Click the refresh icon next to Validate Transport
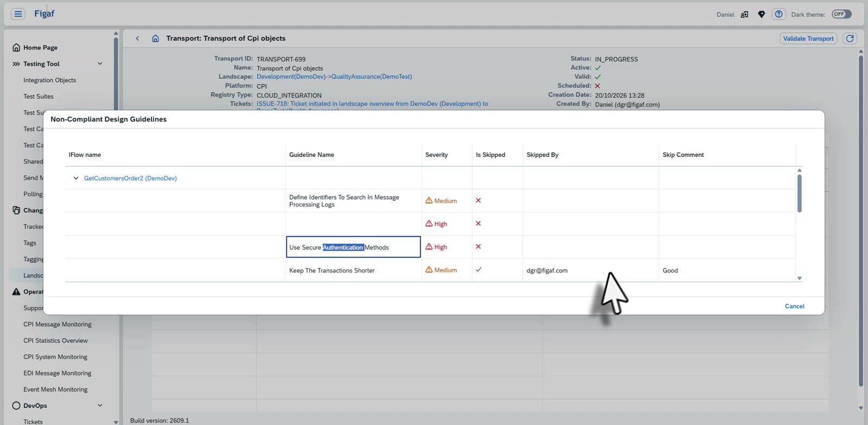Viewport: 868px width, 425px height. click(850, 39)
